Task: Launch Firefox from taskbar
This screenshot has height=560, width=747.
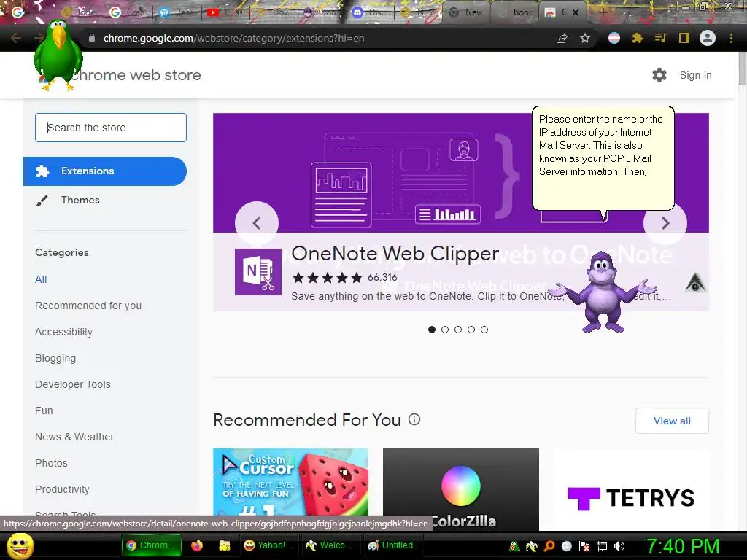Action: point(197,545)
